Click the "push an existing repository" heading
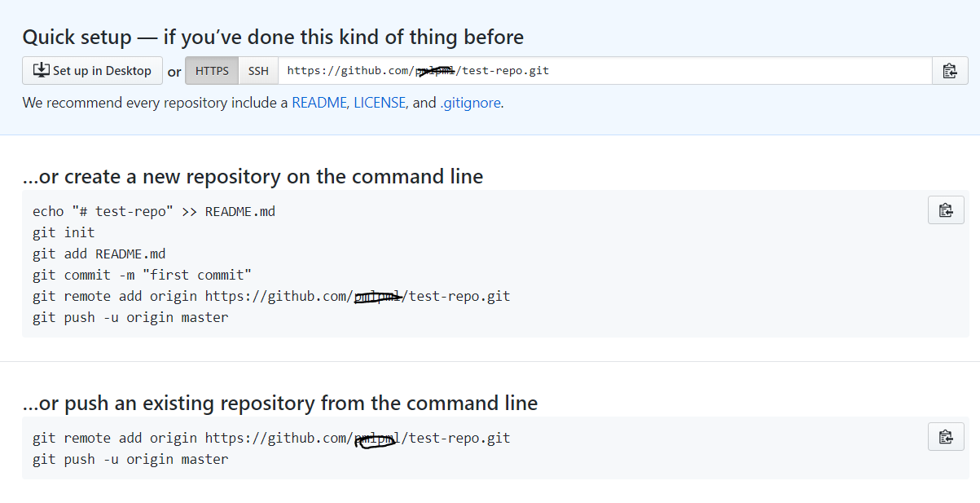The height and width of the screenshot is (503, 980). 280,403
